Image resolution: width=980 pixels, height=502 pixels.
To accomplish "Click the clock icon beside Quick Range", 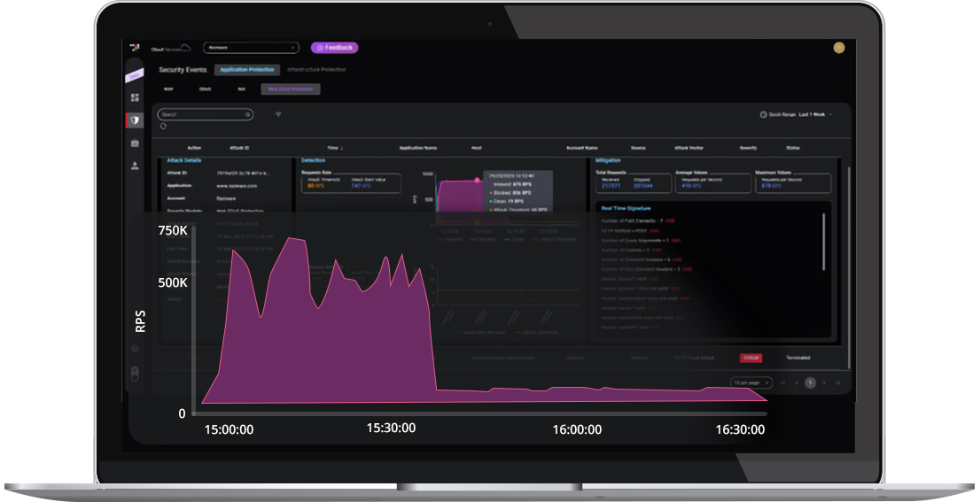I will coord(763,115).
